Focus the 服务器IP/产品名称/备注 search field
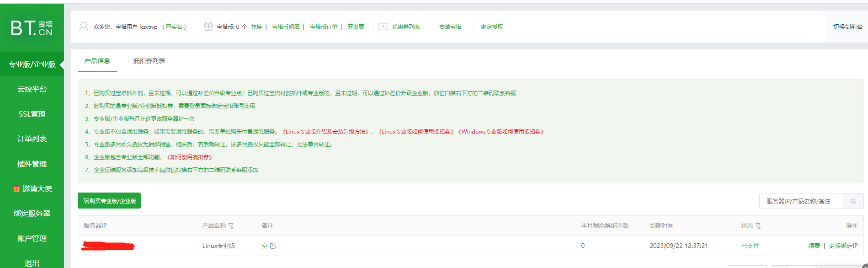 pyautogui.click(x=801, y=201)
